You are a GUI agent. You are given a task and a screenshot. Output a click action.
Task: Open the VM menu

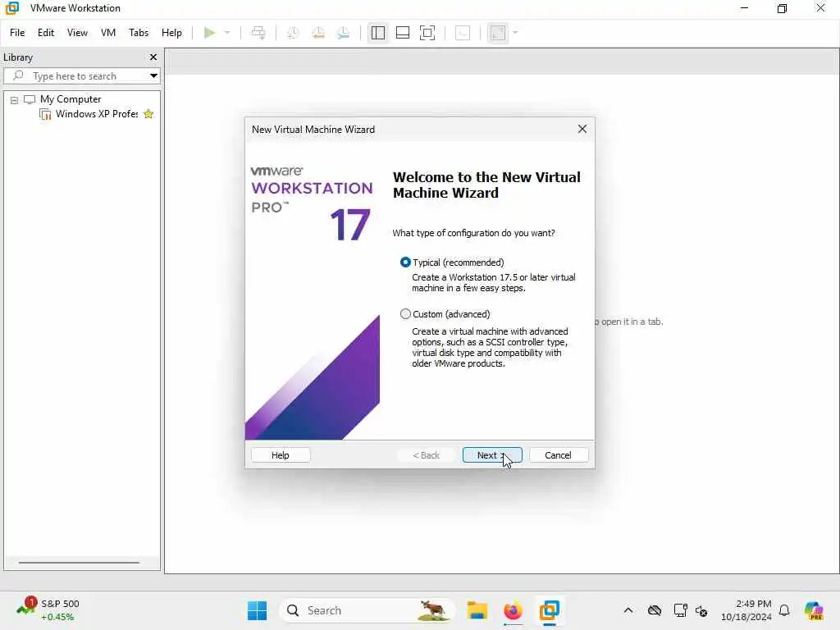click(x=108, y=33)
